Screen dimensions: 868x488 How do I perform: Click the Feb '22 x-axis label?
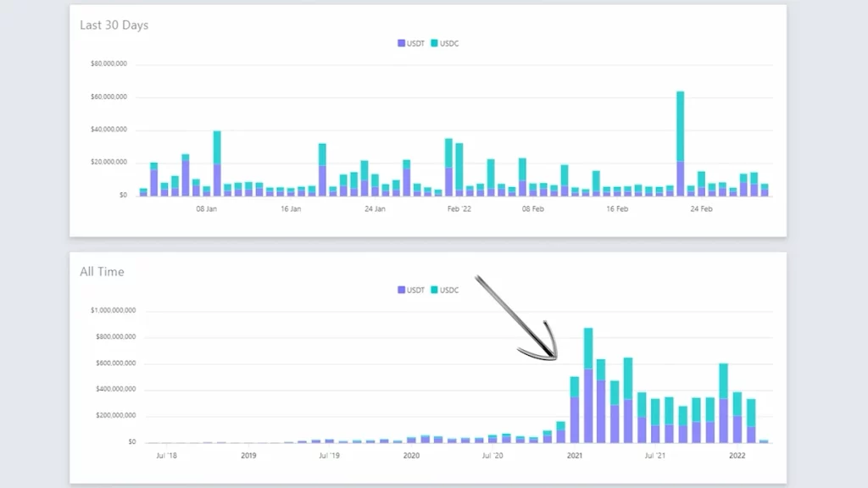pyautogui.click(x=459, y=208)
